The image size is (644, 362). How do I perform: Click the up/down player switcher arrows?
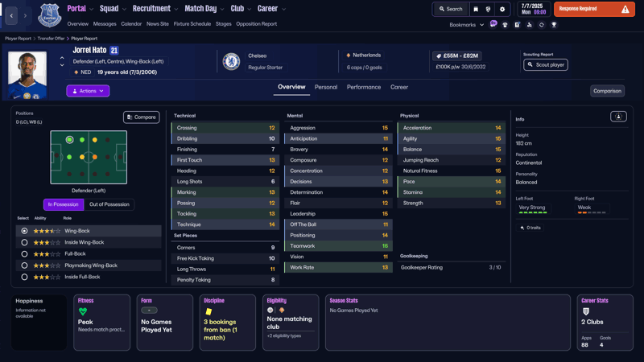pyautogui.click(x=62, y=62)
